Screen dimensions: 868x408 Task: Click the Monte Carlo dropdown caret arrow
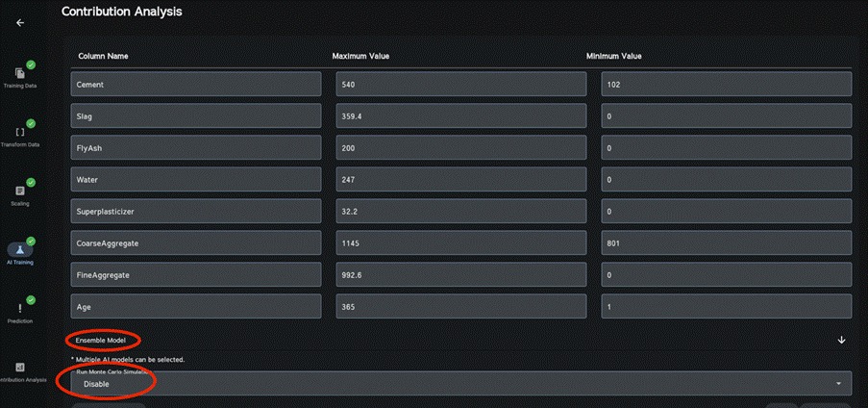pos(839,384)
